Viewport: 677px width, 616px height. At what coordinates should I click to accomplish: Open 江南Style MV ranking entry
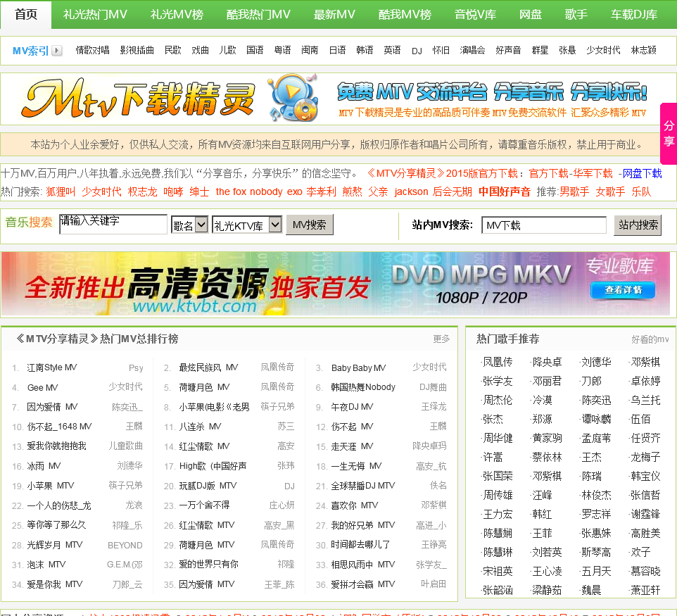click(52, 367)
